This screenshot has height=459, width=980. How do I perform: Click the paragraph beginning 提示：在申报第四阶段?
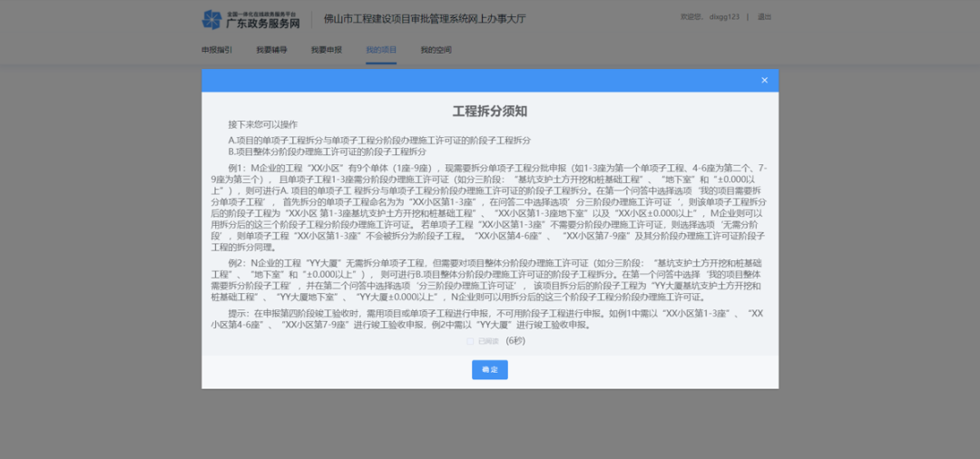[x=489, y=319]
